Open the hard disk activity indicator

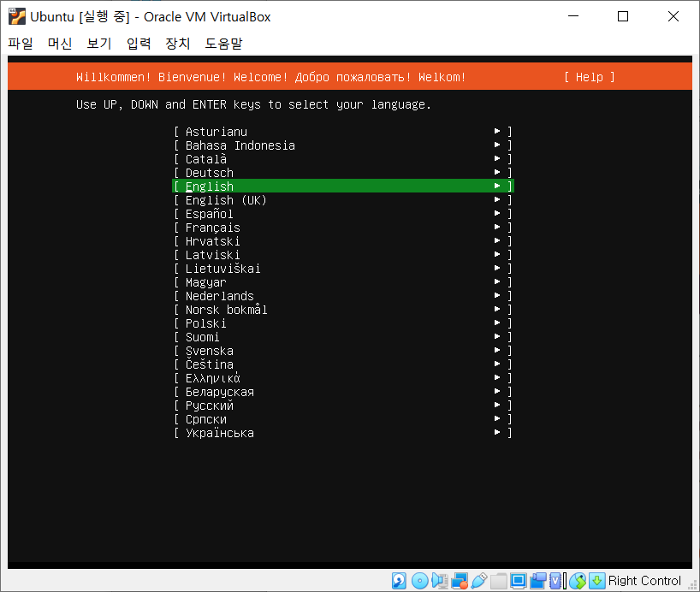[x=399, y=580]
